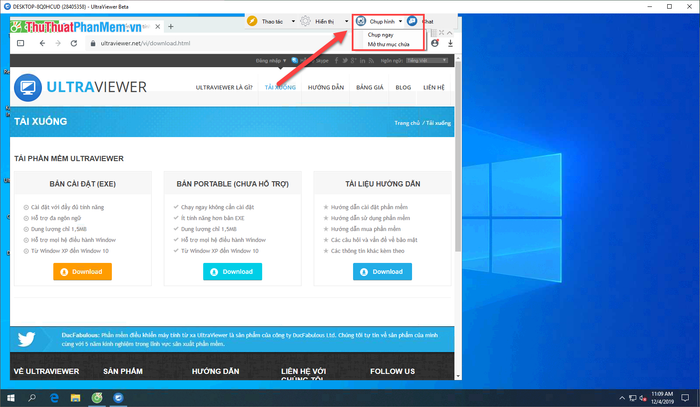The width and height of the screenshot is (700, 407).
Task: Open the Twitter icon in top bar
Action: [345, 61]
